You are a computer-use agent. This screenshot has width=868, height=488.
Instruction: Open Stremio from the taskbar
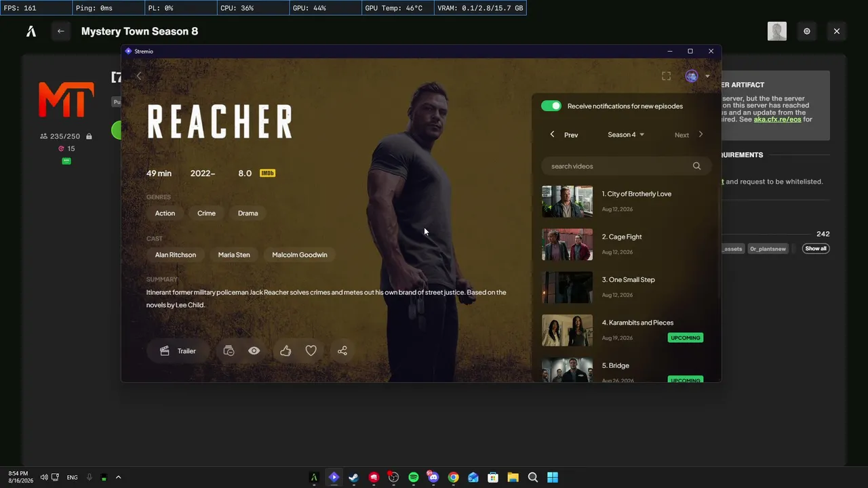point(334,477)
